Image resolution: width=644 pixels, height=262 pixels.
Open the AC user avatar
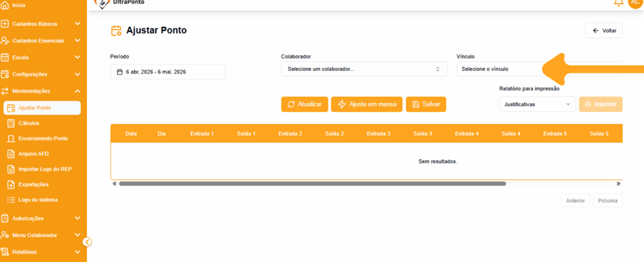[636, 2]
